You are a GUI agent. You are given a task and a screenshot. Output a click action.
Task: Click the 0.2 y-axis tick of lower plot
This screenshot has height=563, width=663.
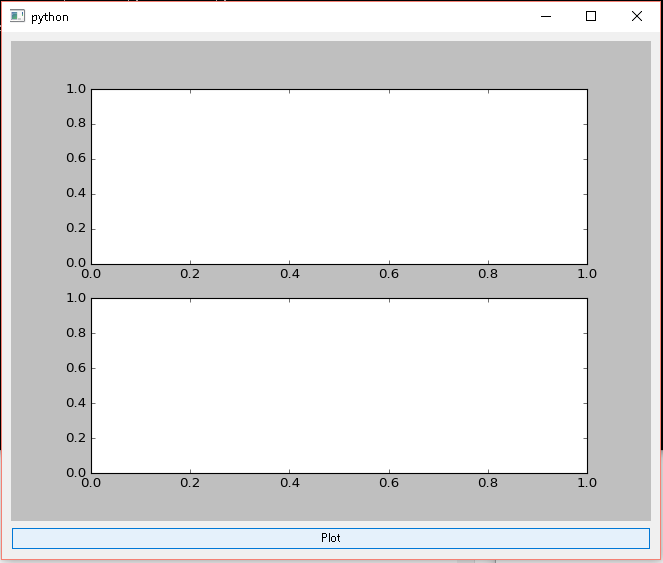[75, 437]
